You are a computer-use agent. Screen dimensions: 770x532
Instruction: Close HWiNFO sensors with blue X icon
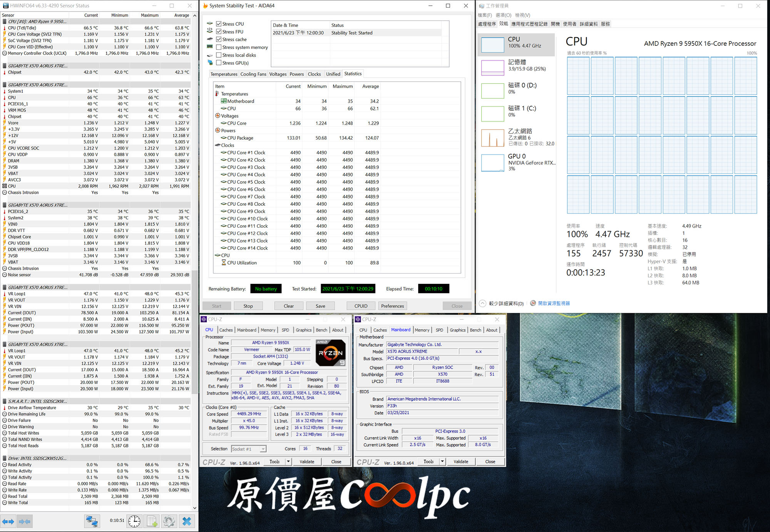pyautogui.click(x=187, y=521)
